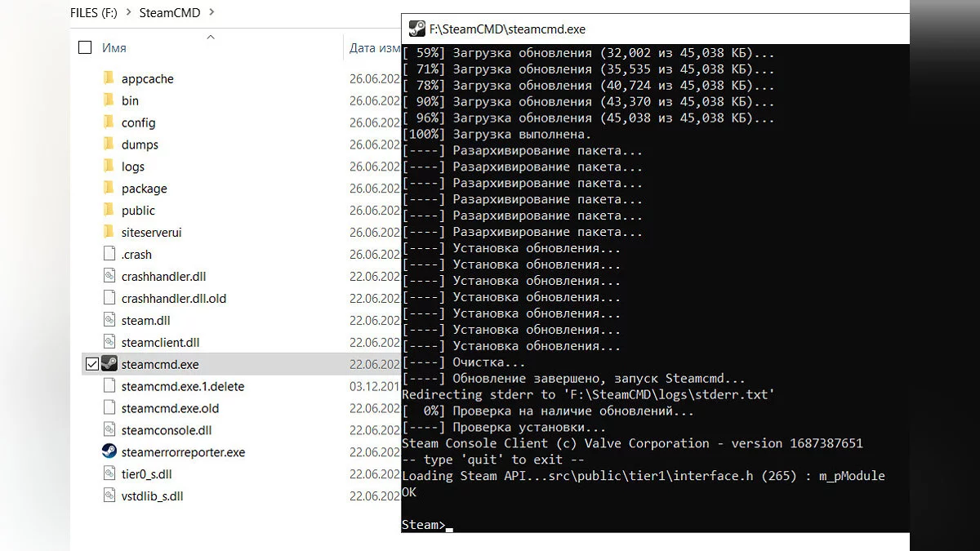Click the F:\SteamCMD\steamcmd.exe console title text

point(507,29)
